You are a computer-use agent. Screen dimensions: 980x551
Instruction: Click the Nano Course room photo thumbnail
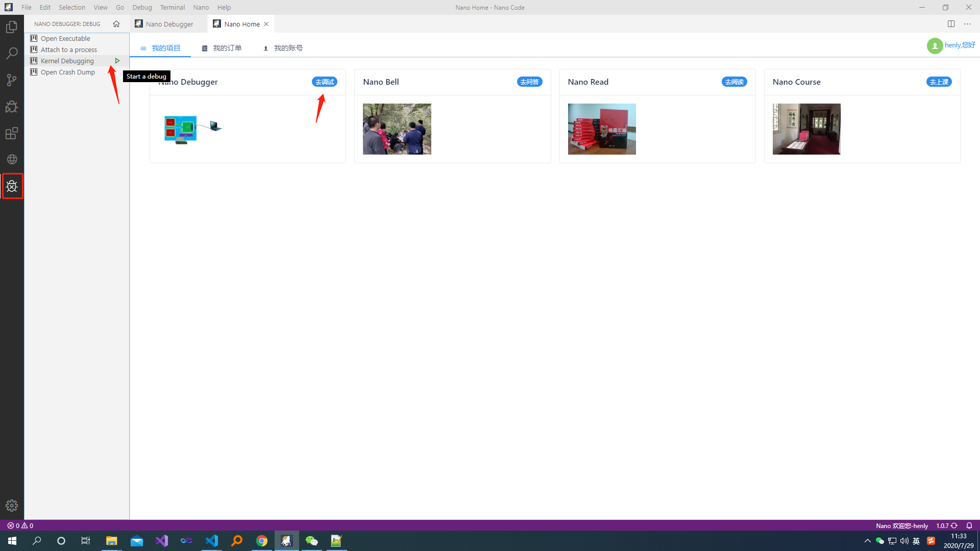pyautogui.click(x=806, y=129)
